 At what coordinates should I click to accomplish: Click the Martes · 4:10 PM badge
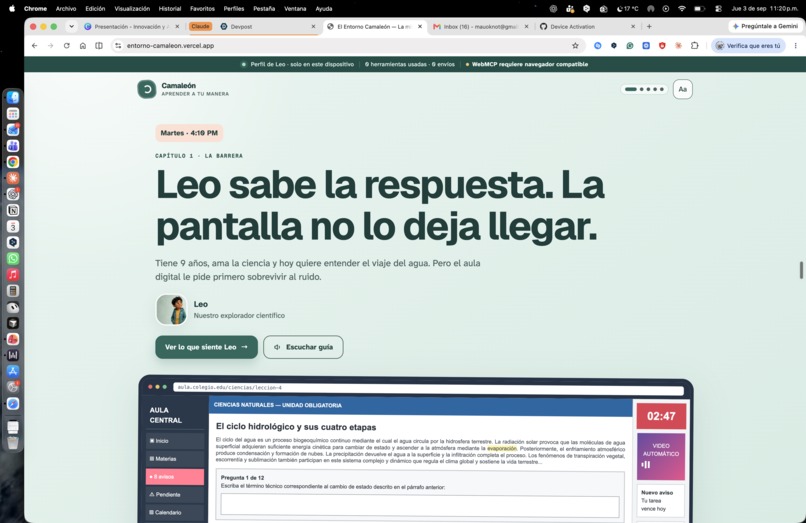coord(189,133)
